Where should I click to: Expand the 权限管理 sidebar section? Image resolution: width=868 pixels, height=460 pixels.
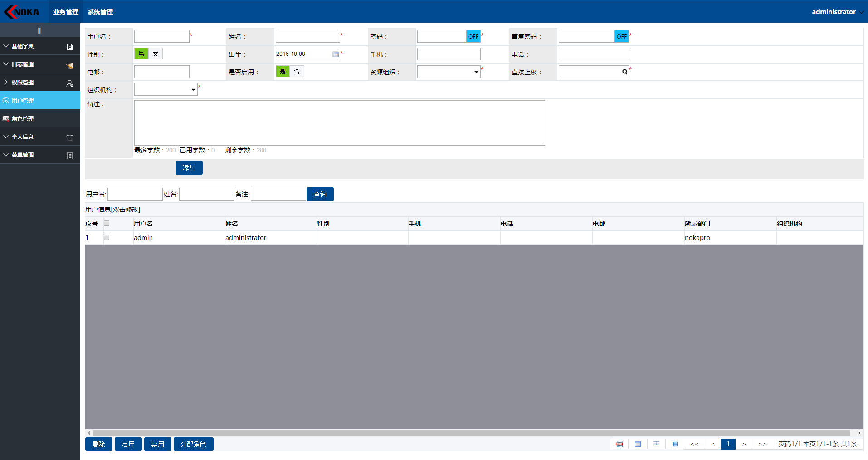(20, 82)
